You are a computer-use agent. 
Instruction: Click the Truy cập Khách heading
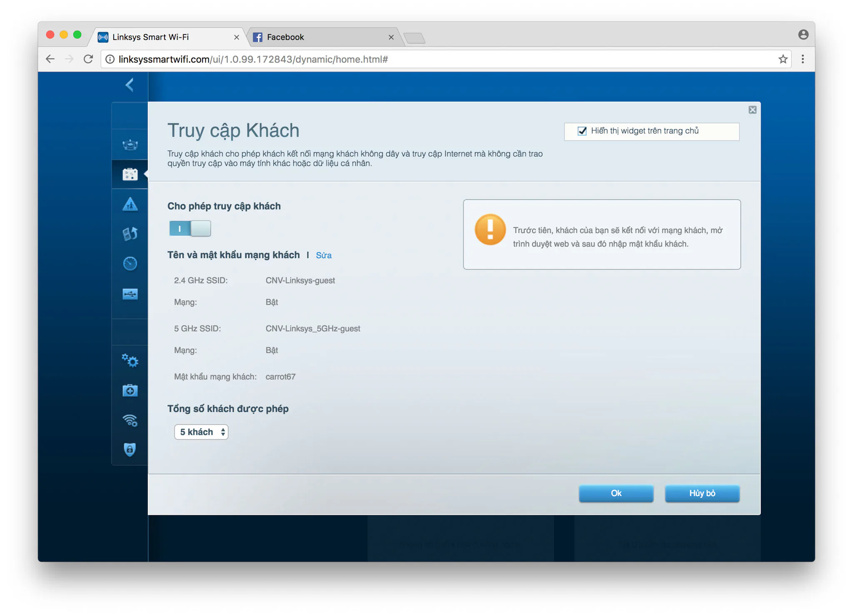coord(233,130)
